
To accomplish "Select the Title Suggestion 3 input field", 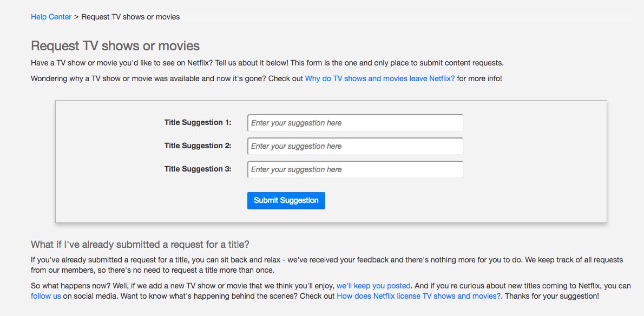I will click(355, 169).
